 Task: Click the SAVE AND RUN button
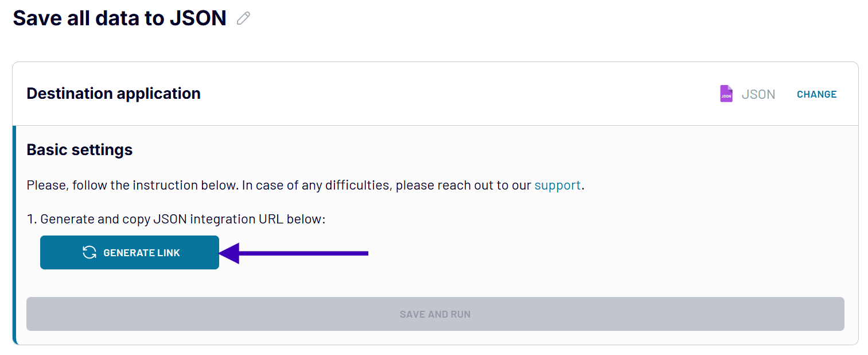[435, 314]
